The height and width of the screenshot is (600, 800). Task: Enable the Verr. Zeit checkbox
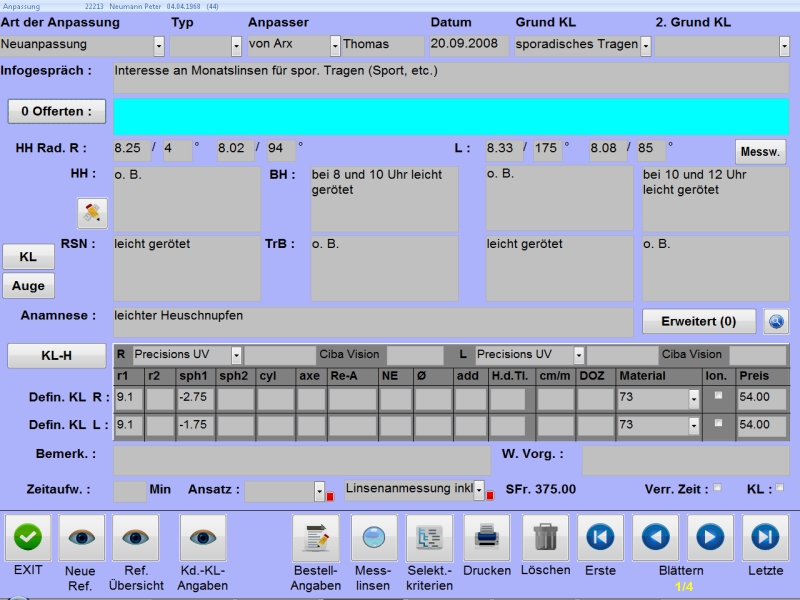(717, 488)
